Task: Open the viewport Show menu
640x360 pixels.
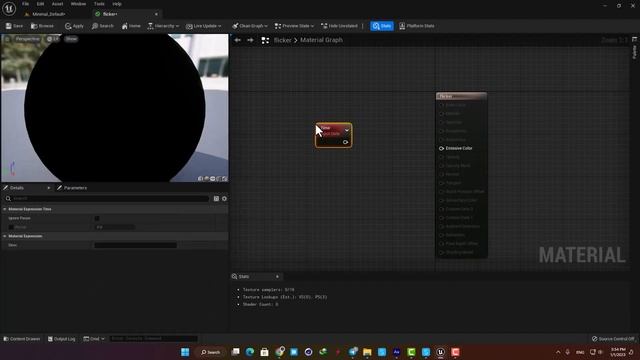Action: coord(71,39)
